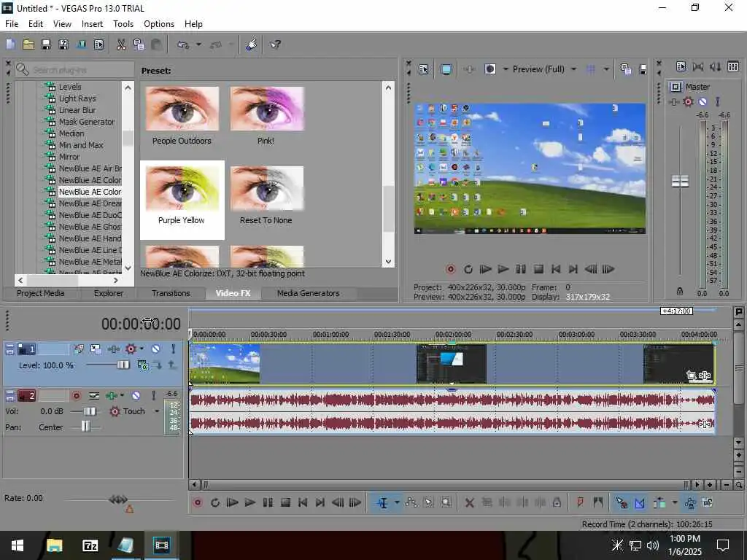Viewport: 747px width, 560px height.
Task: Click the preview Overlays grid icon
Action: [590, 69]
